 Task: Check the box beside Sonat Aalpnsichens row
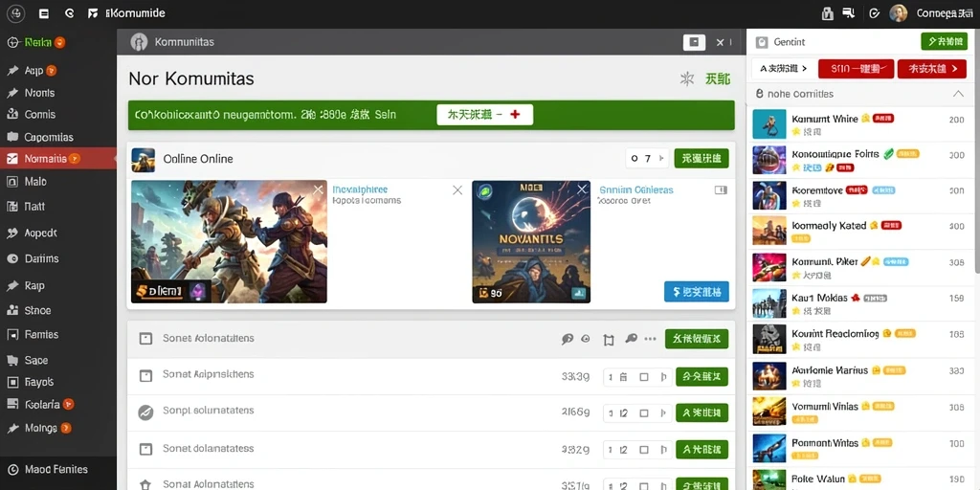click(x=145, y=375)
